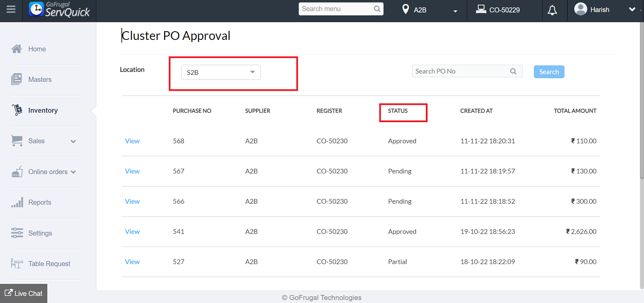The width and height of the screenshot is (644, 303).
Task: Click the magnifier in Search PO No
Action: point(514,71)
